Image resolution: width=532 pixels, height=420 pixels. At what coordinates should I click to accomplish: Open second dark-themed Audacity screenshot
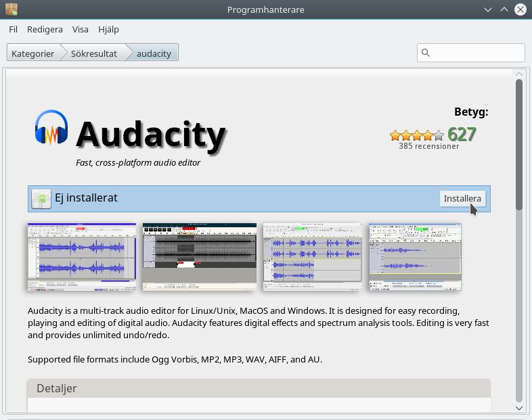click(x=200, y=257)
